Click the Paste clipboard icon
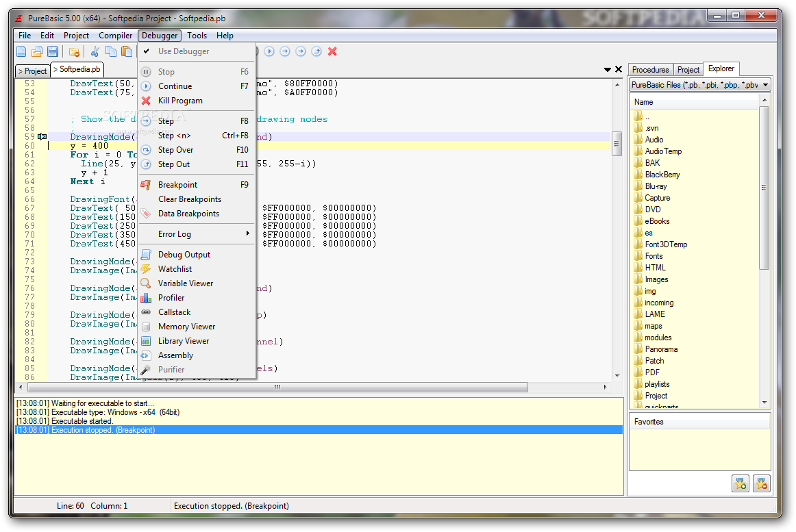Screen dimensions: 796x532 pos(127,51)
